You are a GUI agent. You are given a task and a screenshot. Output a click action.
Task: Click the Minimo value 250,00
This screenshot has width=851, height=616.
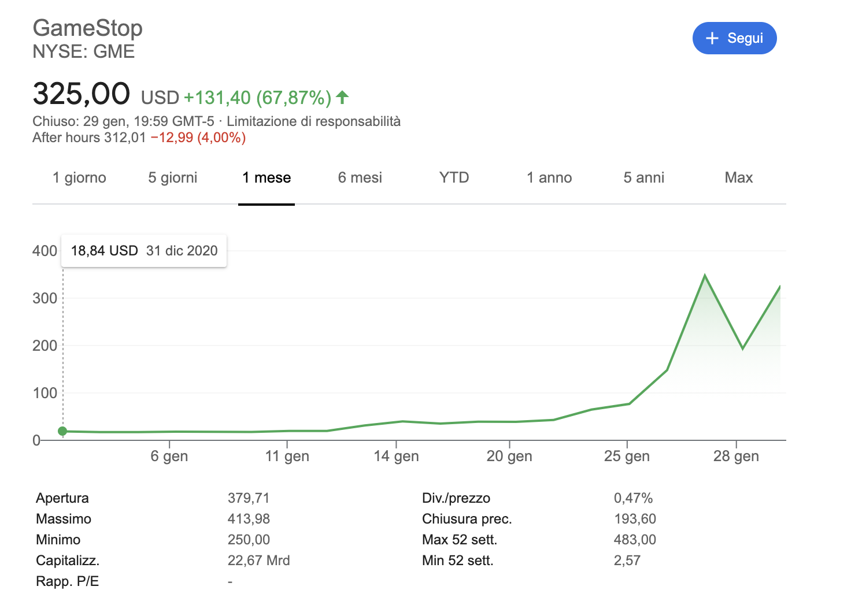tap(249, 540)
